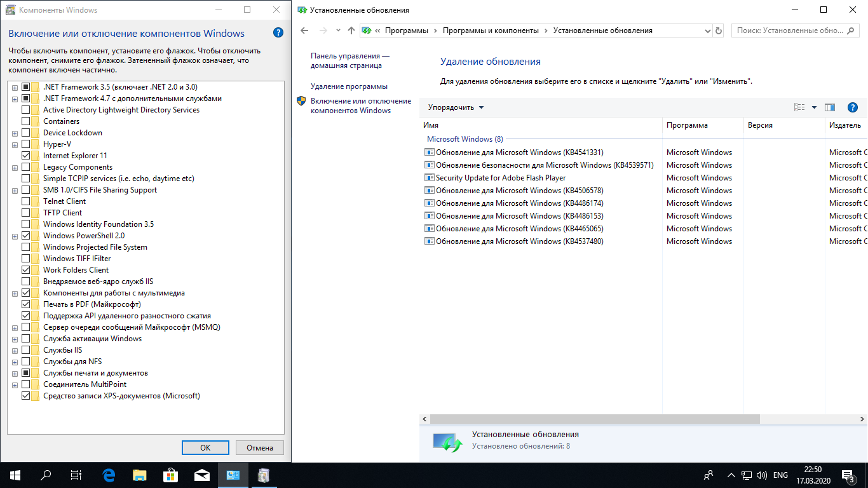Click the People icon in the system tray
Image resolution: width=868 pixels, height=488 pixels.
709,475
